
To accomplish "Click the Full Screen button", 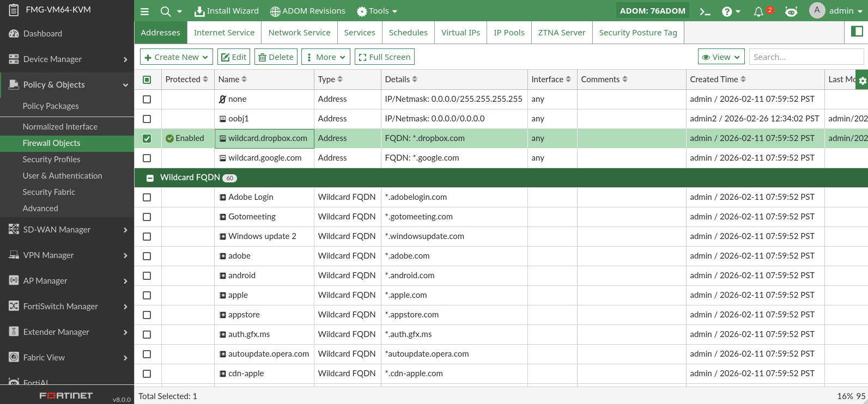I will point(384,57).
